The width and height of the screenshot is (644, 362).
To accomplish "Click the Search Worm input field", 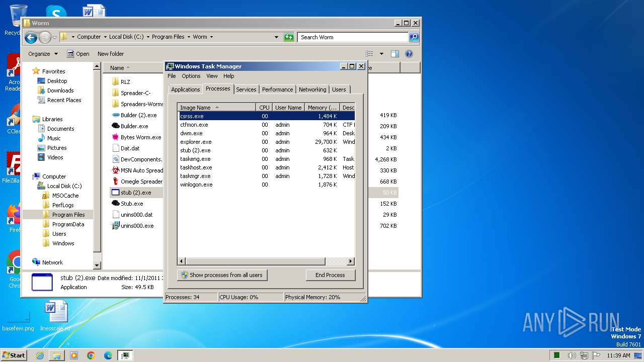I will click(353, 37).
